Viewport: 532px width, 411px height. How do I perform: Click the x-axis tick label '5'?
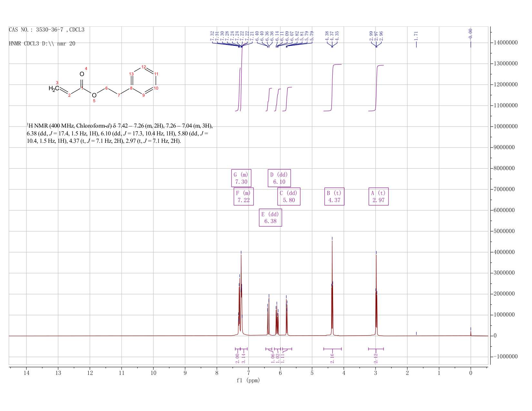click(312, 373)
